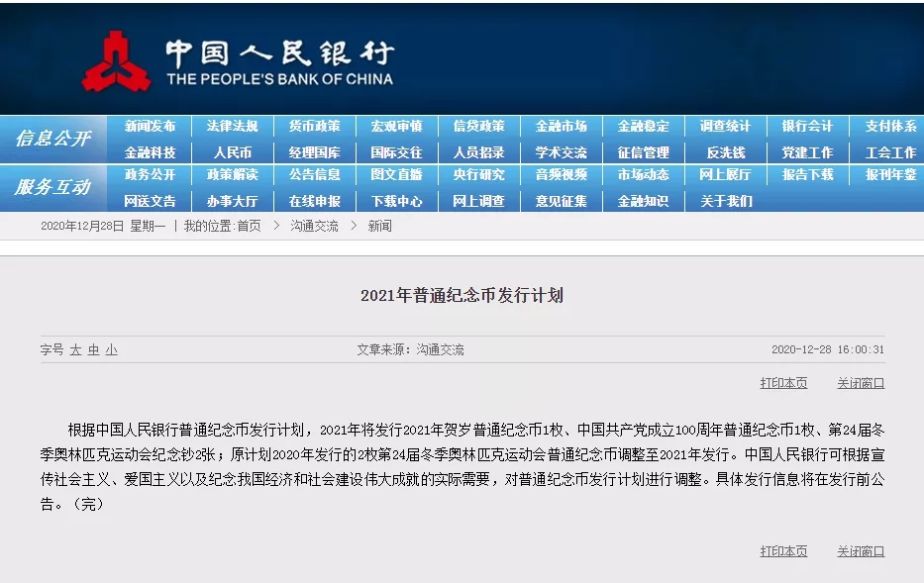Viewport: 924px width, 583px height.
Task: Open 音频视频 menu item
Action: pyautogui.click(x=561, y=174)
